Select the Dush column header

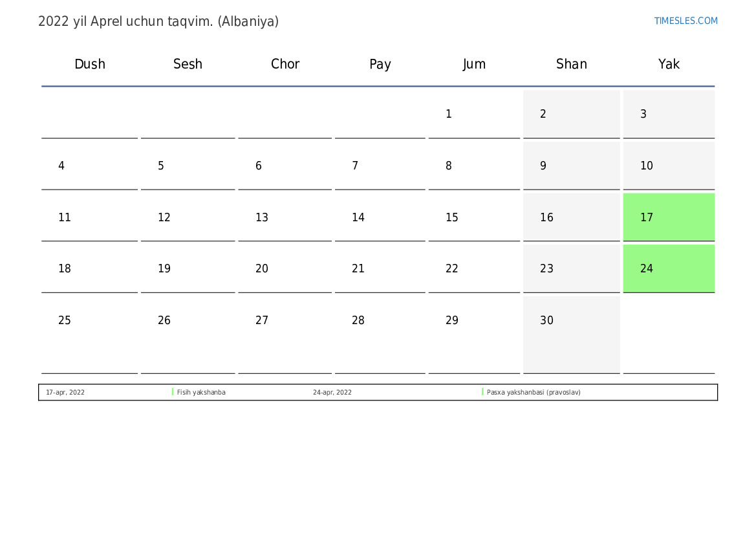click(x=90, y=64)
